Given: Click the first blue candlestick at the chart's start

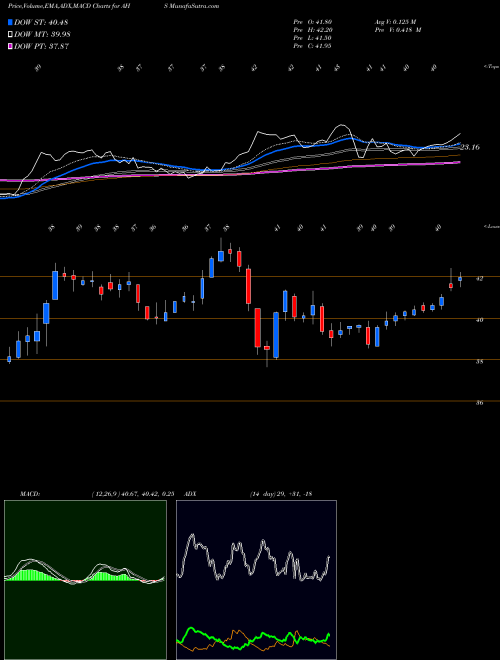Looking at the screenshot, I should [x=9, y=359].
